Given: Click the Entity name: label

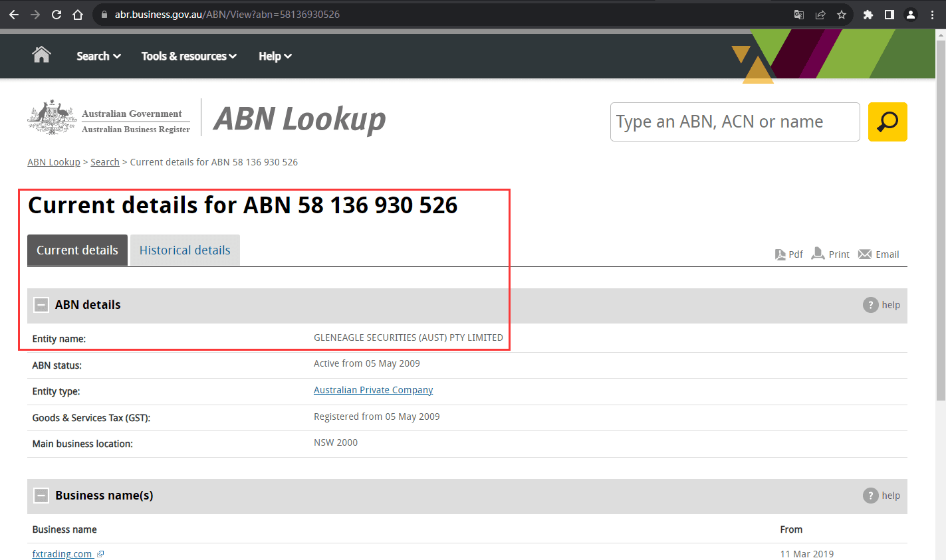Looking at the screenshot, I should pos(59,339).
